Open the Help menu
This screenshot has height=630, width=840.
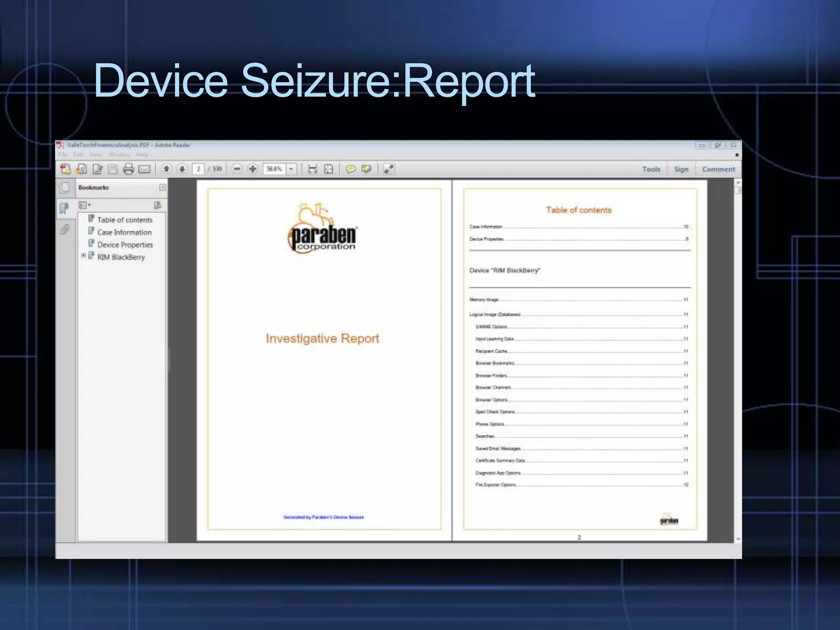(142, 155)
